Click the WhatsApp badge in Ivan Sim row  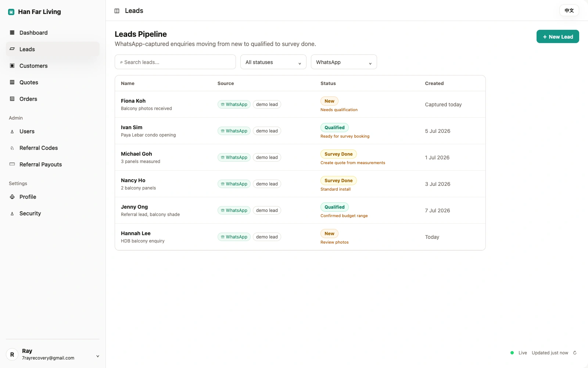coord(234,131)
